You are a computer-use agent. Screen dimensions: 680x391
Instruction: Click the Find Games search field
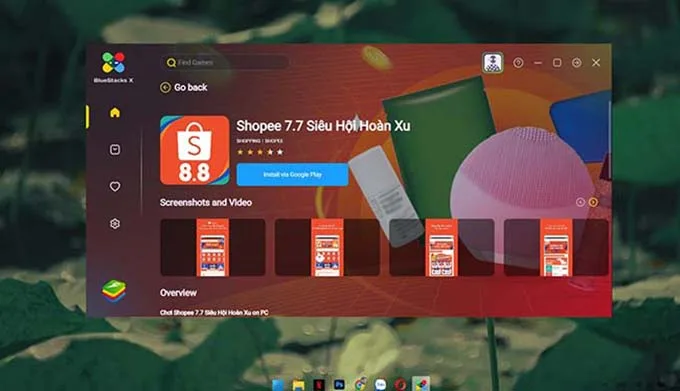[225, 62]
